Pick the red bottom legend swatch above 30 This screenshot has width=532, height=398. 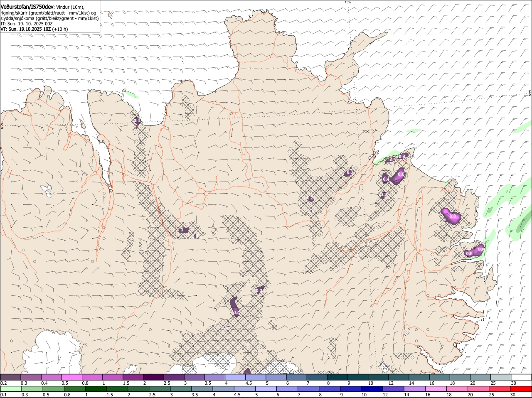pos(521,389)
